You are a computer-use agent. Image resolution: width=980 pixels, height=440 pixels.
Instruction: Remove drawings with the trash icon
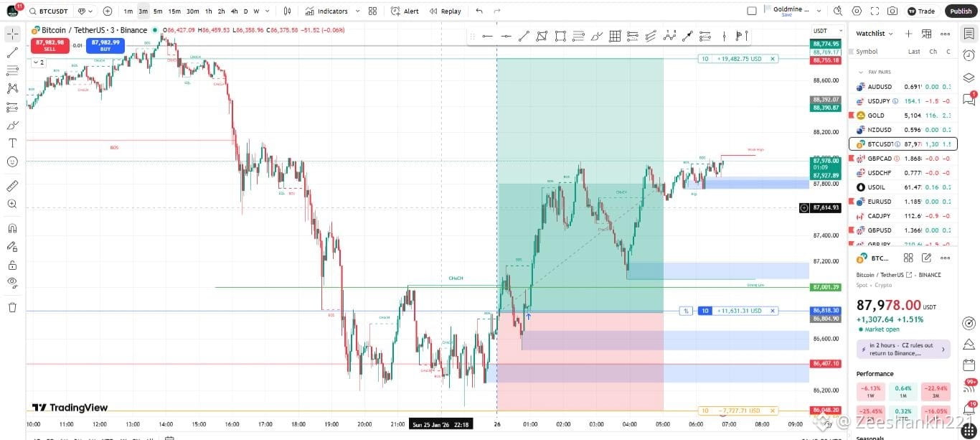tap(12, 307)
